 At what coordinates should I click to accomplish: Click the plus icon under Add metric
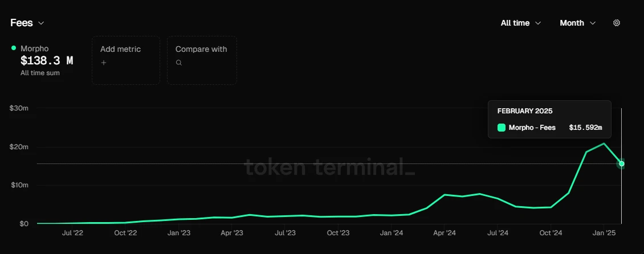click(104, 63)
